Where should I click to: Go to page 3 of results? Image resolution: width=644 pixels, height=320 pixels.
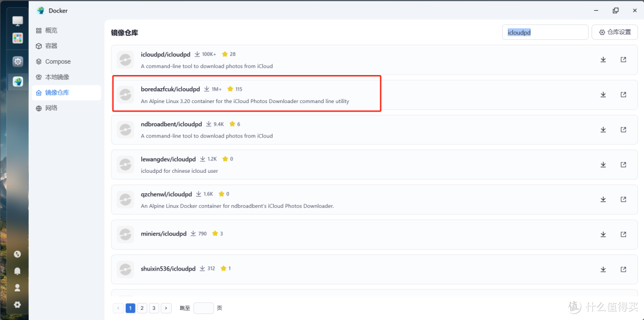(x=154, y=308)
